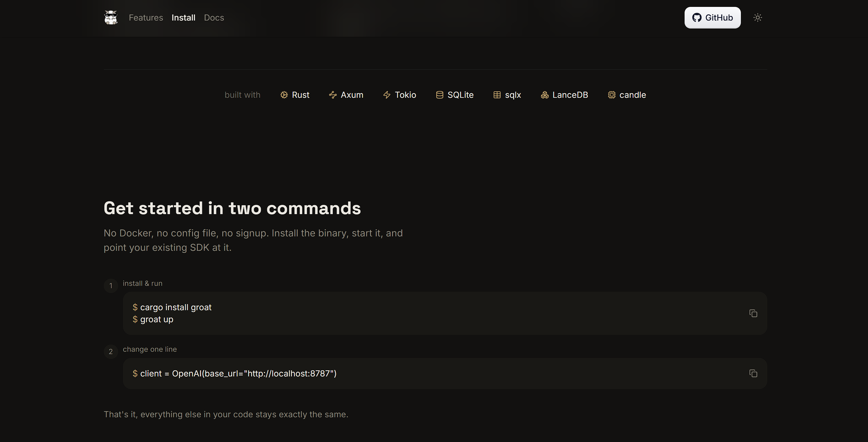Click the LanceDB cubes icon
Image resolution: width=868 pixels, height=442 pixels.
[x=545, y=95]
